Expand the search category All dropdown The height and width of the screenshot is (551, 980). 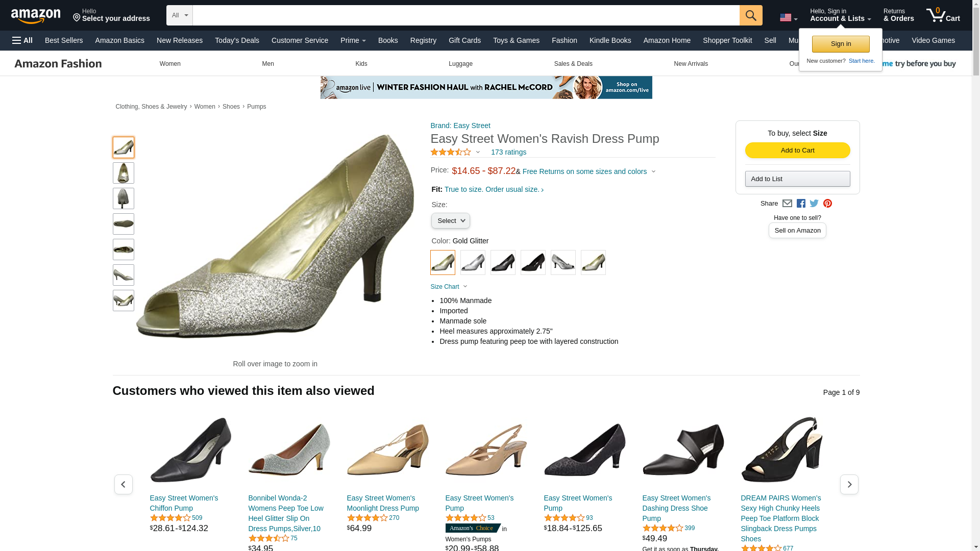[x=180, y=15]
